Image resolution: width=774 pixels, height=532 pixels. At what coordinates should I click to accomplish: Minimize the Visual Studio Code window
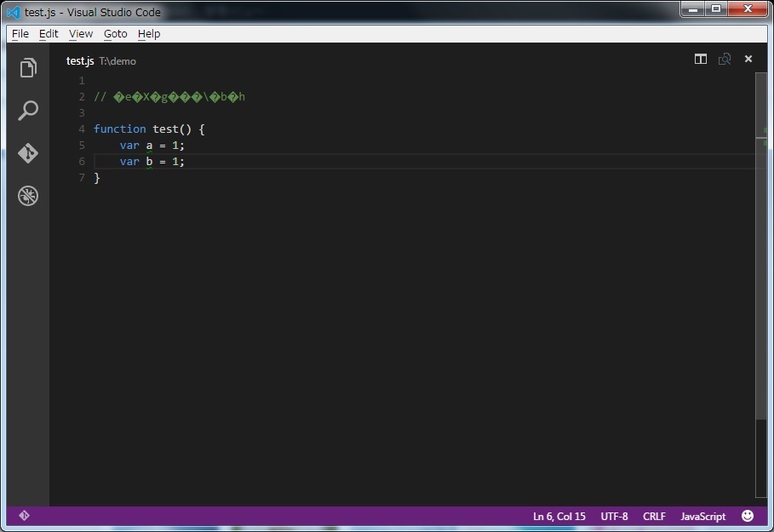(692, 9)
